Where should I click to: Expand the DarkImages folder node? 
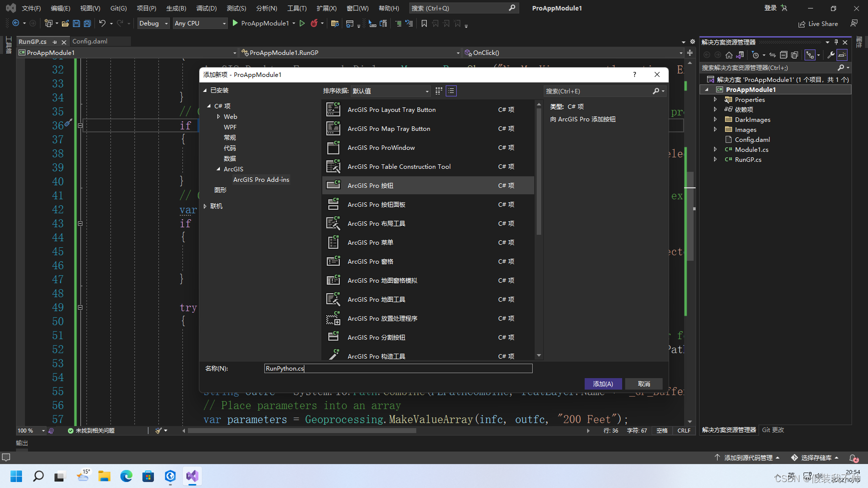pos(715,119)
